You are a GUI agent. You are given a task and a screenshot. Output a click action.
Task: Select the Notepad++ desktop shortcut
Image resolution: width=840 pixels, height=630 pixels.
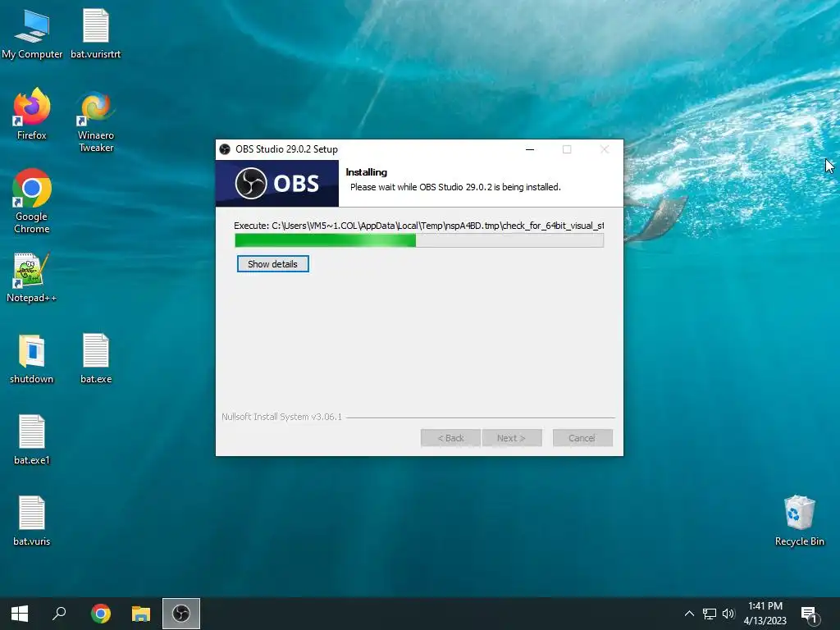tap(32, 277)
